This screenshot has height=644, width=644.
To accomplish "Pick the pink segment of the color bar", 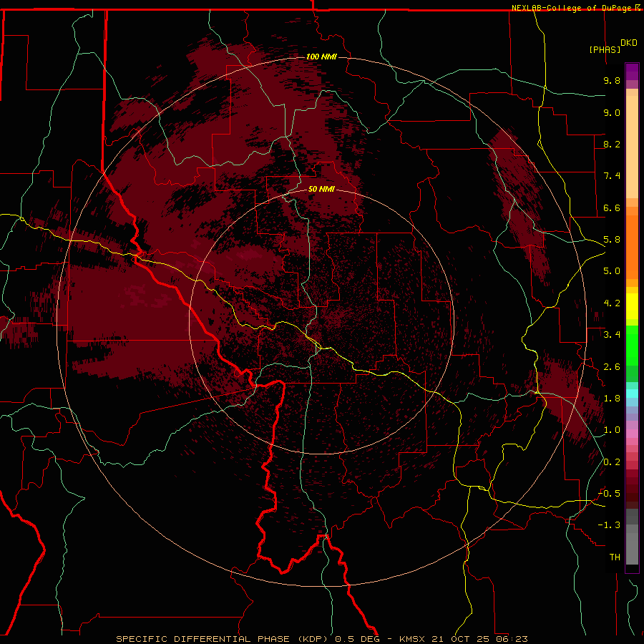I will [x=632, y=434].
